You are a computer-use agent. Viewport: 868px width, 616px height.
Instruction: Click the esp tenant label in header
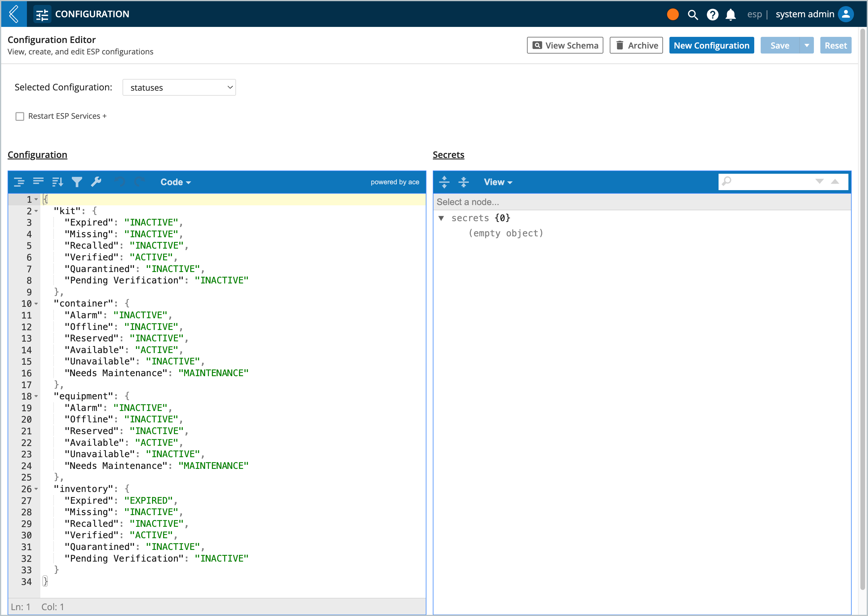pyautogui.click(x=754, y=14)
